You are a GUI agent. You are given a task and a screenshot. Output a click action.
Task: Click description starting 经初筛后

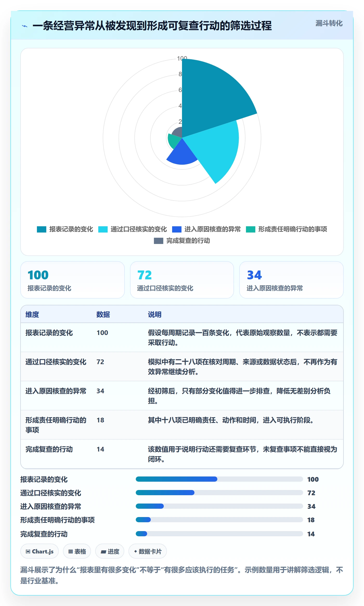tap(239, 396)
